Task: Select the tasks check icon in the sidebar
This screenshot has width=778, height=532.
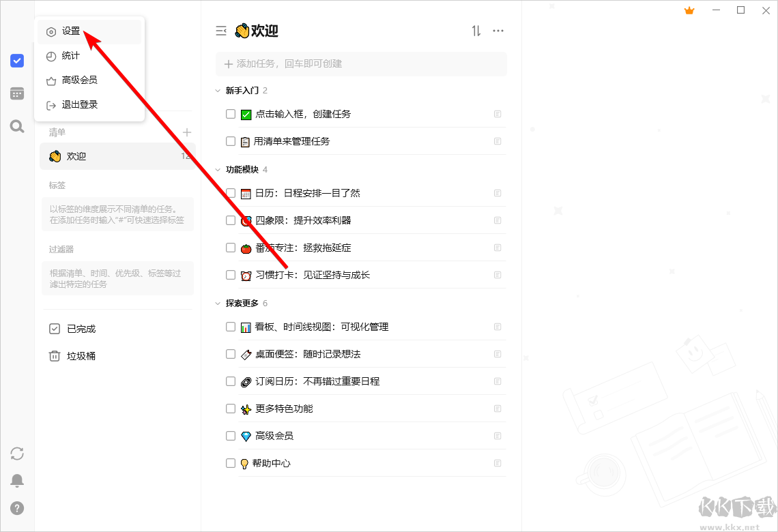Action: (16, 61)
